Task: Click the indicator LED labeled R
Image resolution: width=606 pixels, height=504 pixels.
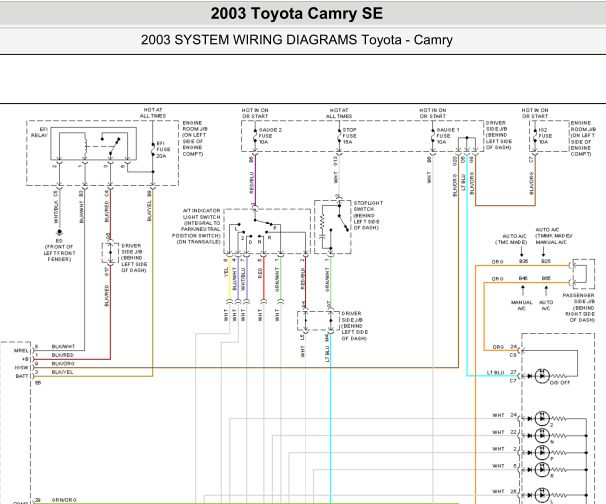Action: (542, 470)
